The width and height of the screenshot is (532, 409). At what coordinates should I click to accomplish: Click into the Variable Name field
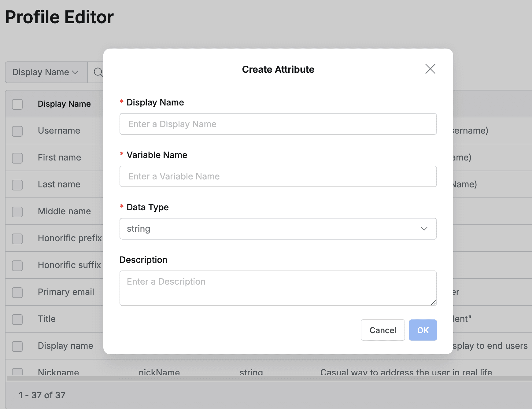(278, 176)
